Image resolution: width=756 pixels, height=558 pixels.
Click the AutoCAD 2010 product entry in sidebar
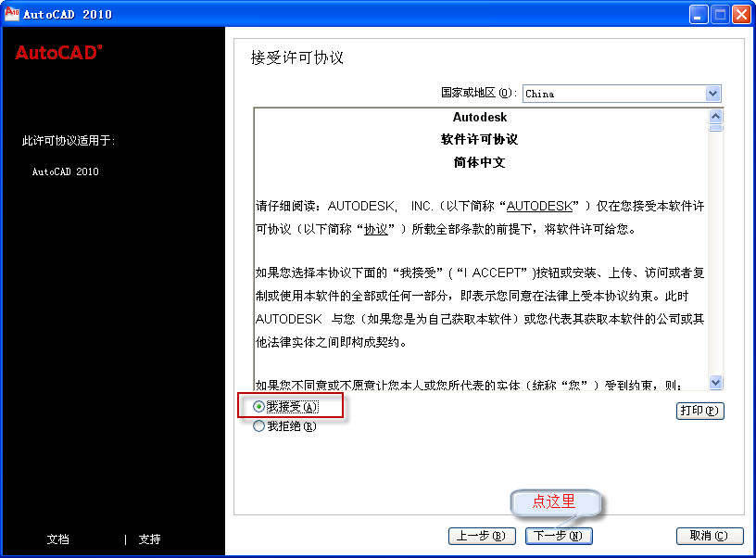(65, 171)
